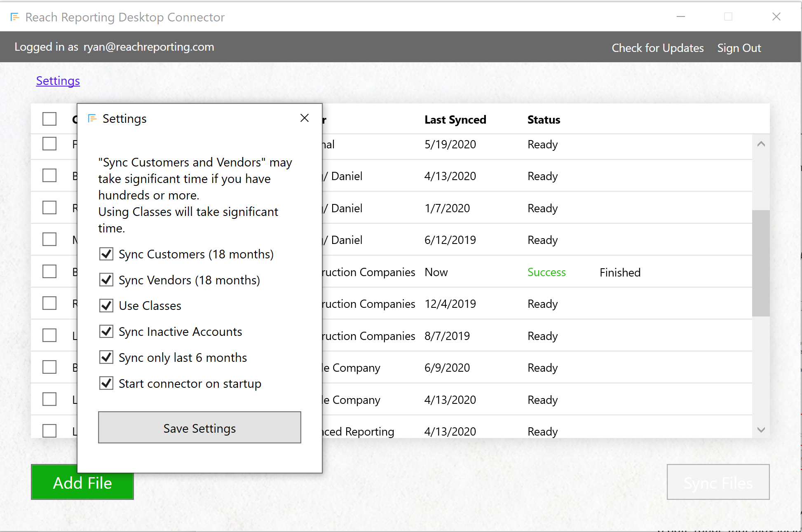Click the date 12/4/2019

tap(450, 304)
